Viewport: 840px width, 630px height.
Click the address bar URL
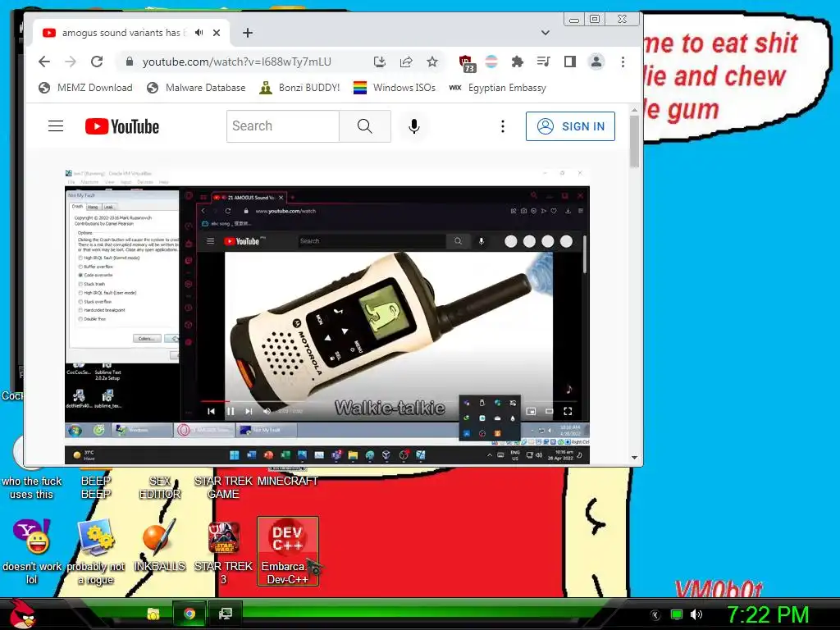[x=237, y=62]
